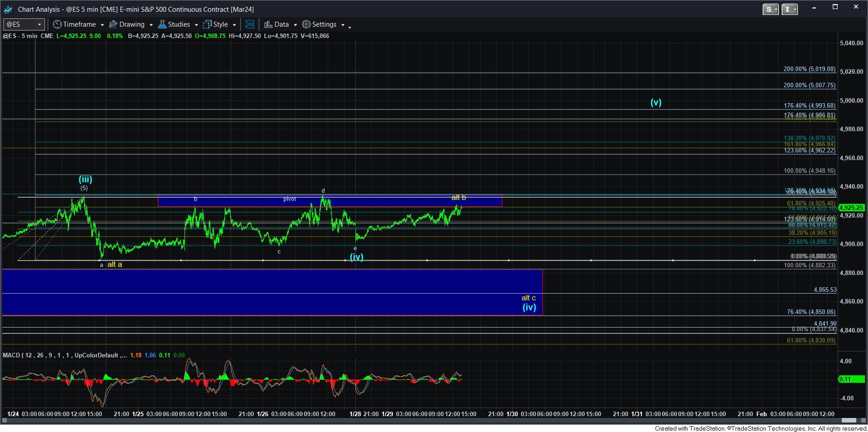Click the 1/28 date on time axis
This screenshot has height=432, width=868.
pyautogui.click(x=355, y=414)
